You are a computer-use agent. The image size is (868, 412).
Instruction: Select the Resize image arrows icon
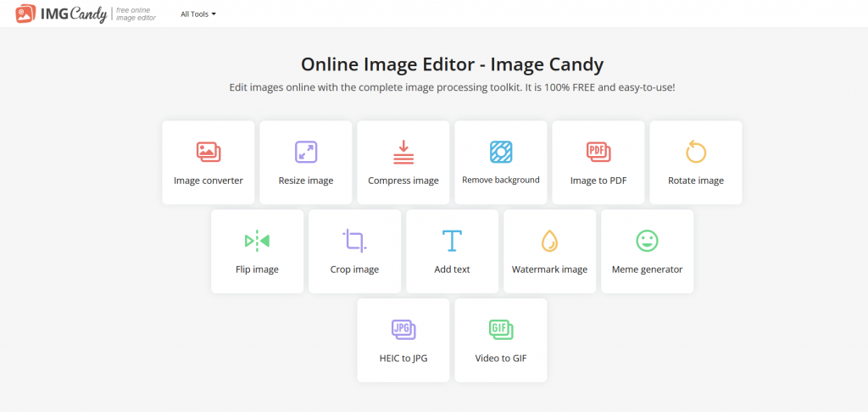point(306,152)
